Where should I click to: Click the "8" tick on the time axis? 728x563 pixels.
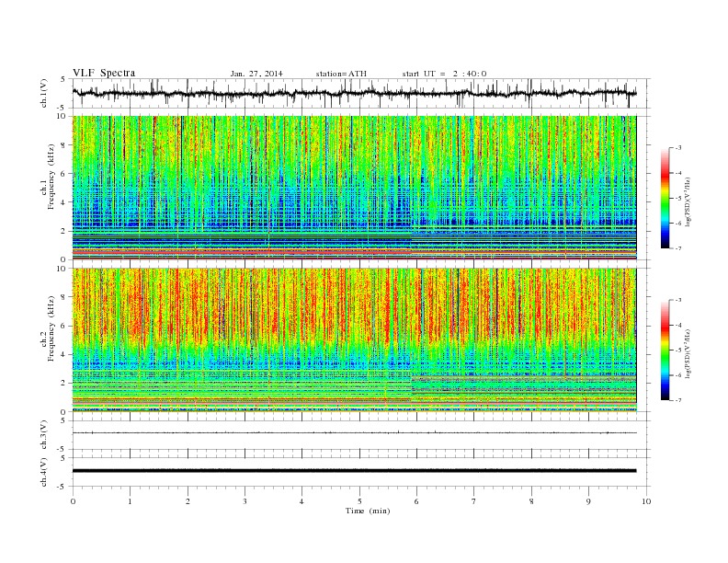click(531, 501)
